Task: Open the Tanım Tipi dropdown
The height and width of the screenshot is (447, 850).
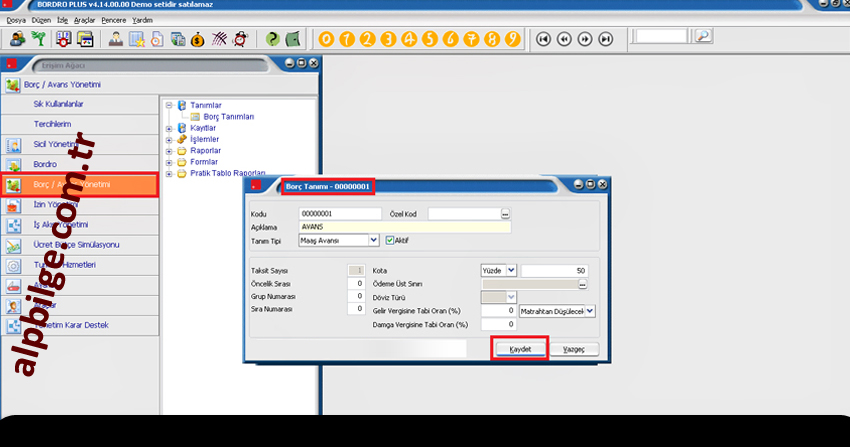Action: (374, 240)
